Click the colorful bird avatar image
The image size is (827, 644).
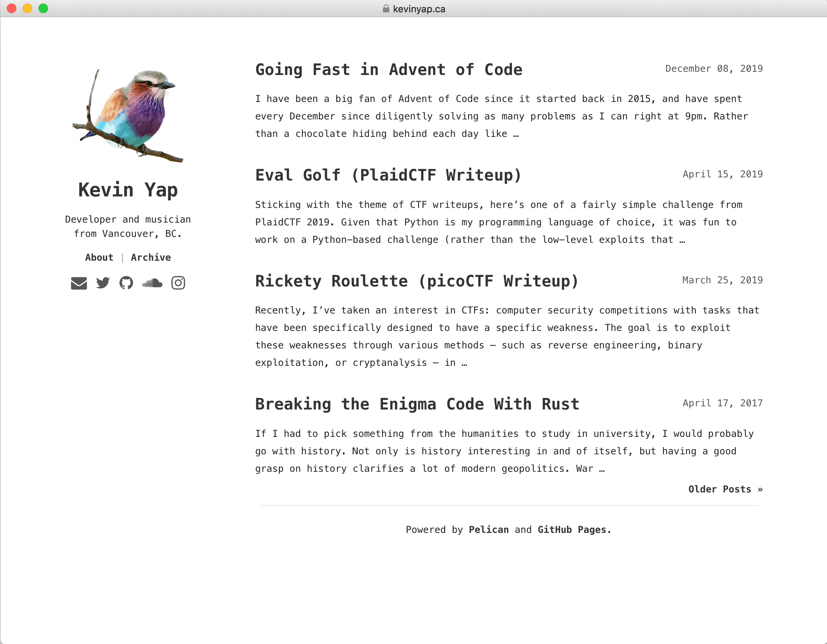point(128,113)
